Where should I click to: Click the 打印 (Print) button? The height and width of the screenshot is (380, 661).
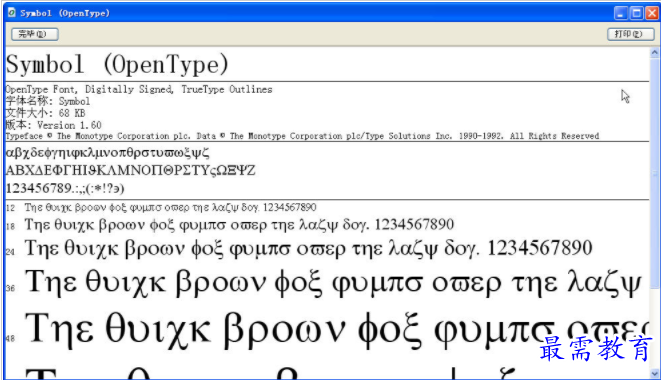630,34
